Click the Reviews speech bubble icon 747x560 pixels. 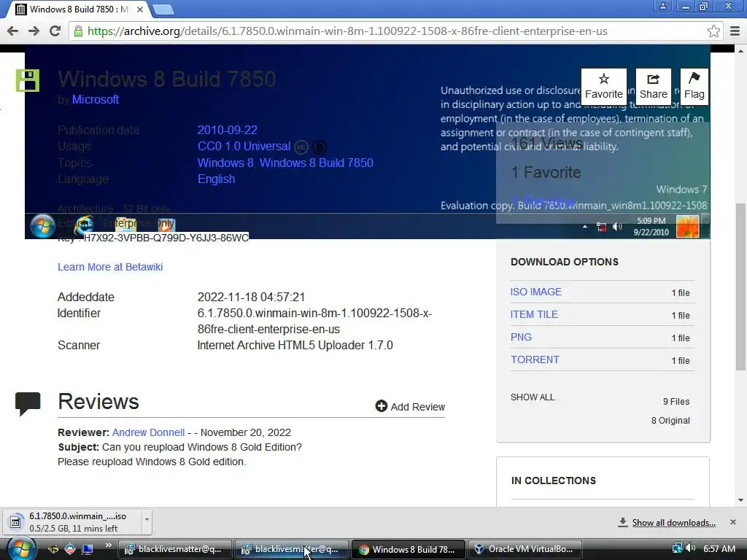point(28,404)
